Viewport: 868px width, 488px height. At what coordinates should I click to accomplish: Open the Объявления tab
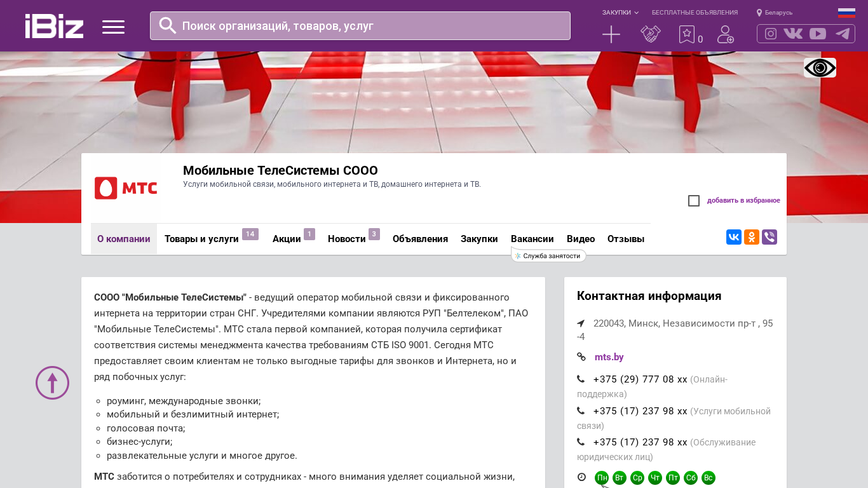click(420, 239)
